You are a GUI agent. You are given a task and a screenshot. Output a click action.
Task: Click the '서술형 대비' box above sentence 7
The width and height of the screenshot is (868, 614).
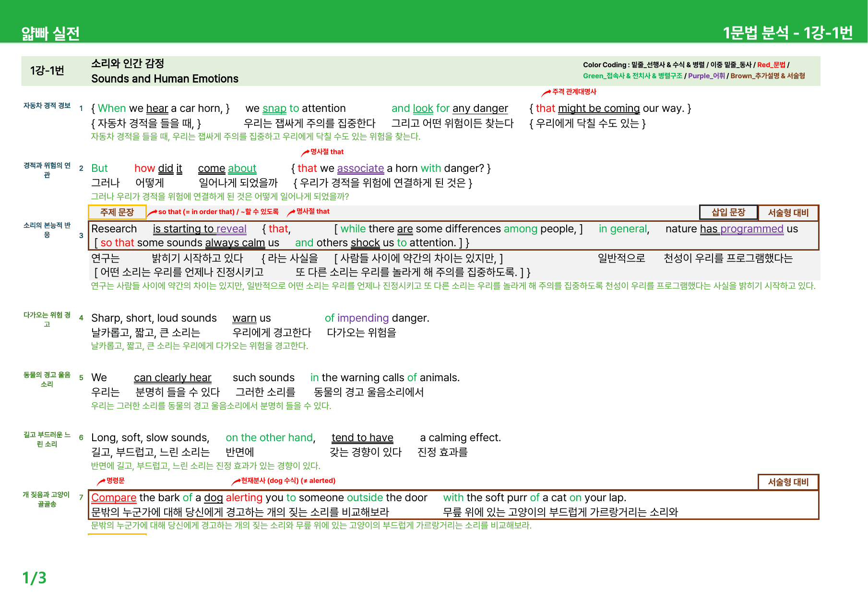coord(788,482)
